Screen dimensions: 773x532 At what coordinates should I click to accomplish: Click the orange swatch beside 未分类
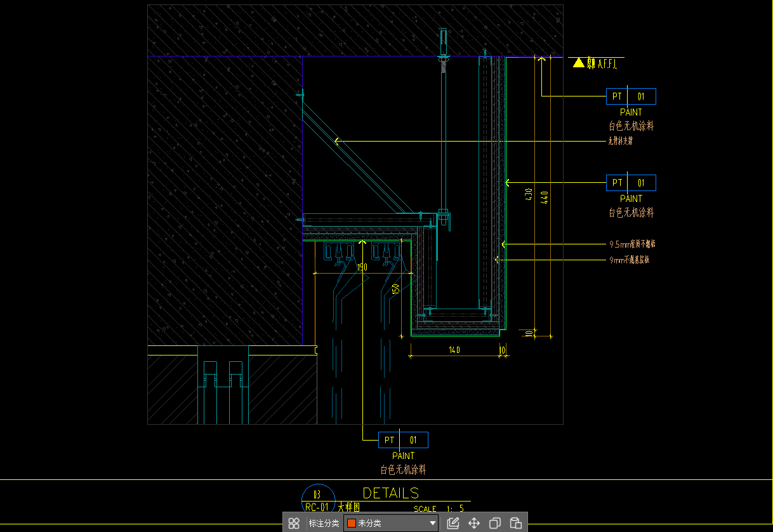pyautogui.click(x=351, y=523)
